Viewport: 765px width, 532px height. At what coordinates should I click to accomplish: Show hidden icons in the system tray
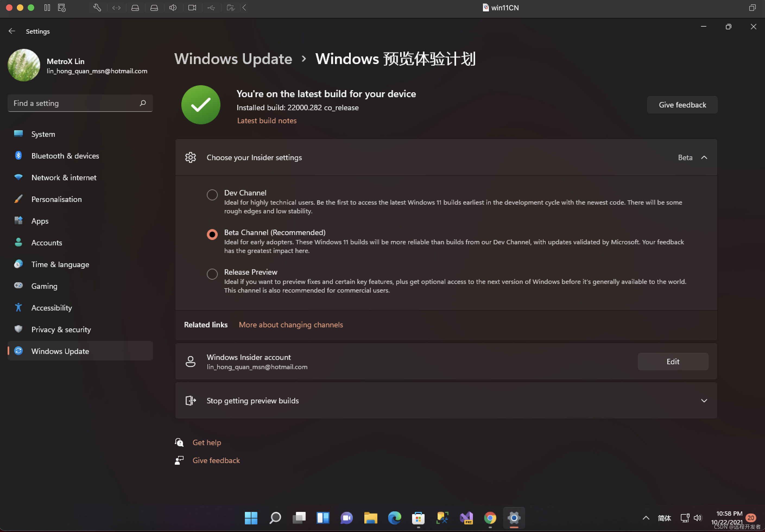[x=646, y=517]
